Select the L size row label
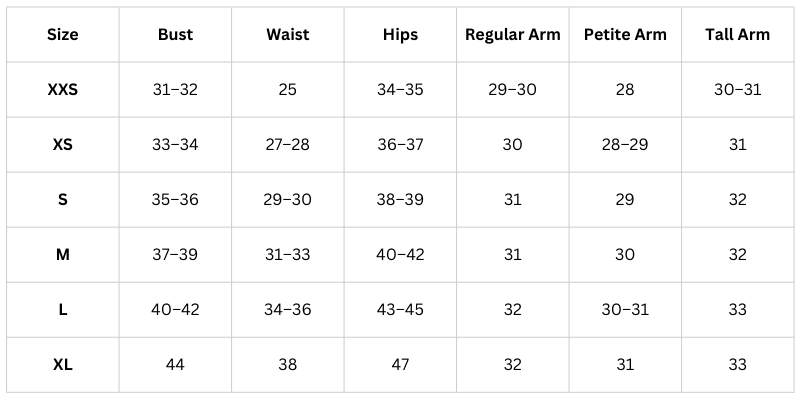Image resolution: width=800 pixels, height=400 pixels. tap(62, 310)
